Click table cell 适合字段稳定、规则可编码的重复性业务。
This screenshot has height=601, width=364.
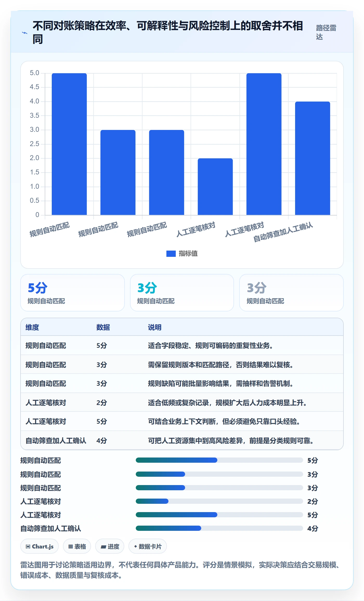coord(211,345)
